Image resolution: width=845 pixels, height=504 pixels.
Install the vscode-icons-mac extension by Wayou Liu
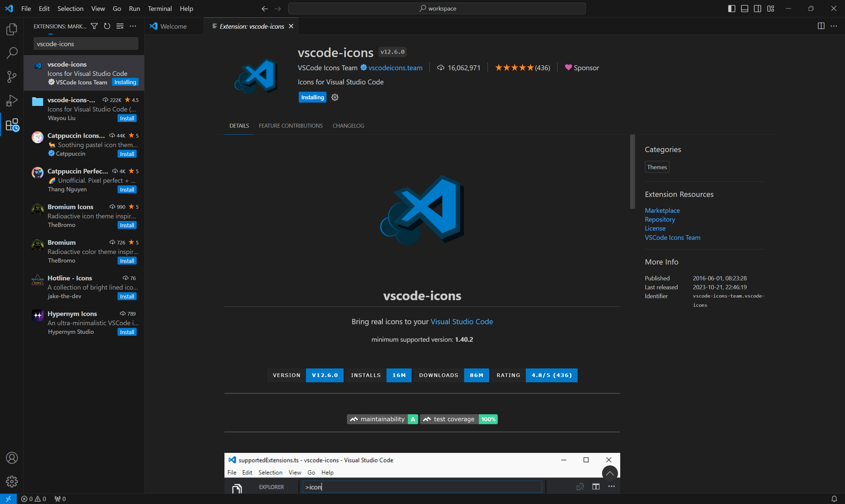(127, 118)
